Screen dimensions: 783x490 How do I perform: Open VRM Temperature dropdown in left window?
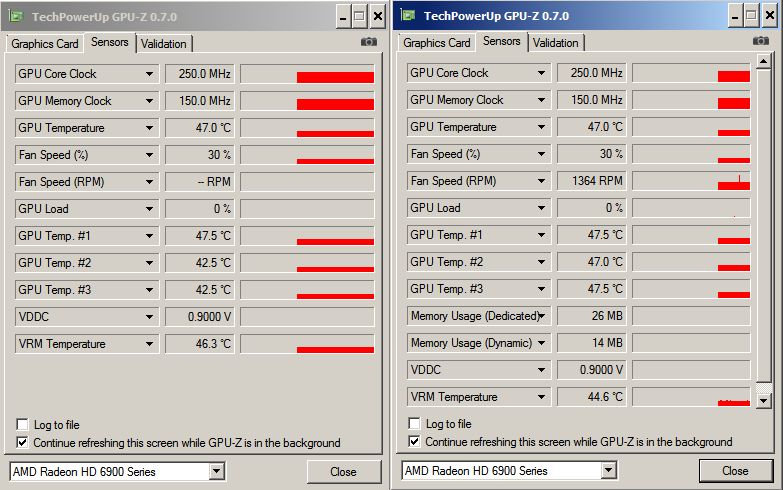click(x=149, y=344)
